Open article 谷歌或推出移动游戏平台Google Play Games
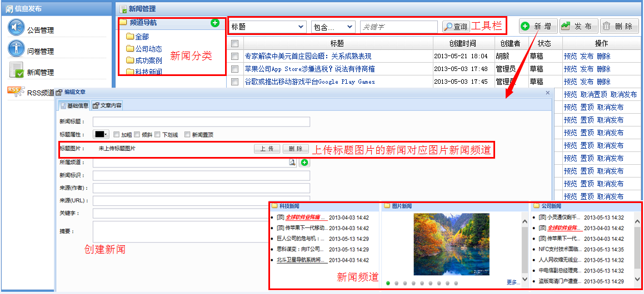The height and width of the screenshot is (294, 644). point(309,82)
